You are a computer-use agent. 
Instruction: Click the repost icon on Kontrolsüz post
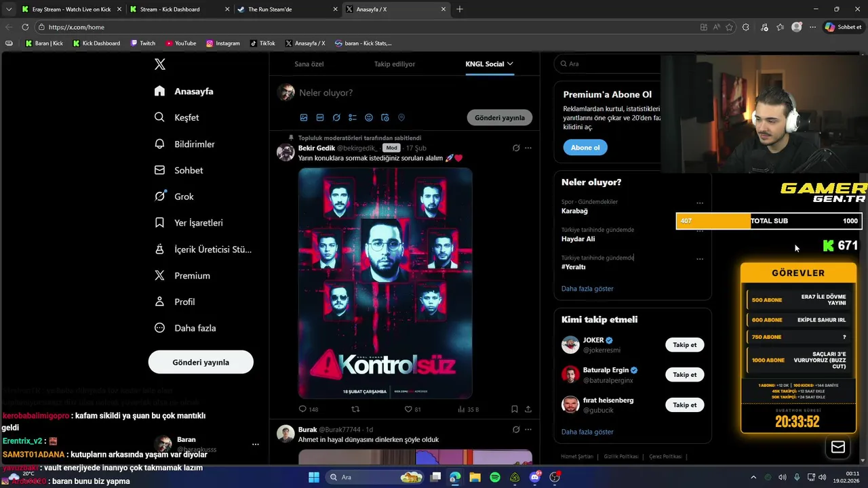[x=355, y=409]
